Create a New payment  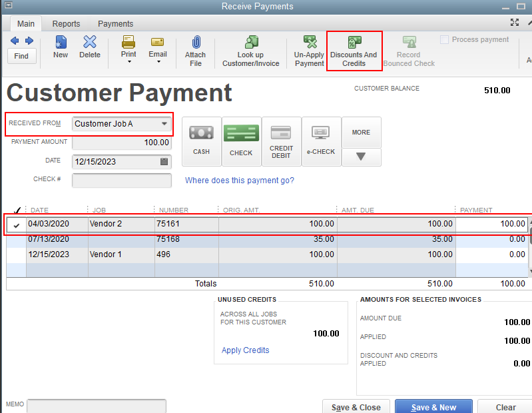point(61,47)
